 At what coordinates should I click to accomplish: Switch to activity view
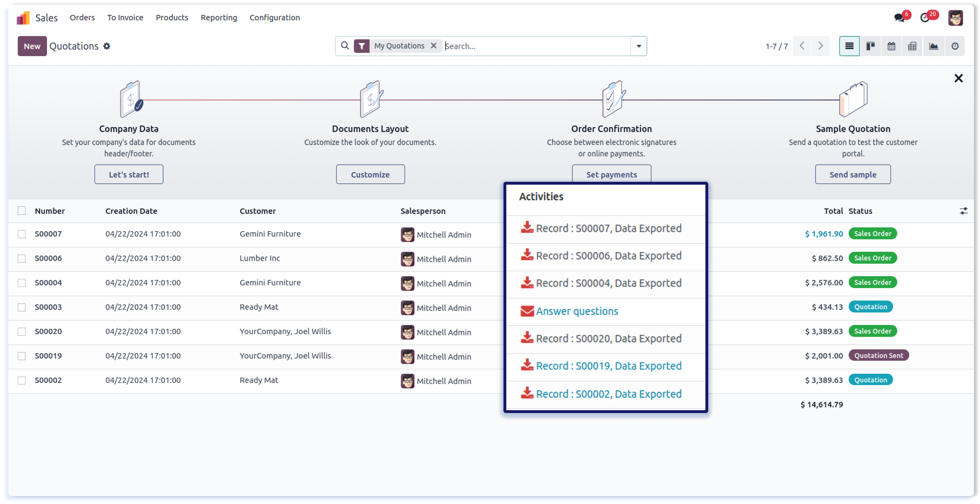pyautogui.click(x=955, y=46)
